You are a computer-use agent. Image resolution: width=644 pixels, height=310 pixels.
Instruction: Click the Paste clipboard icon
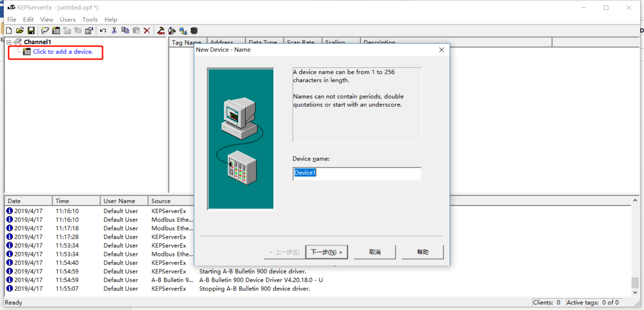(136, 31)
